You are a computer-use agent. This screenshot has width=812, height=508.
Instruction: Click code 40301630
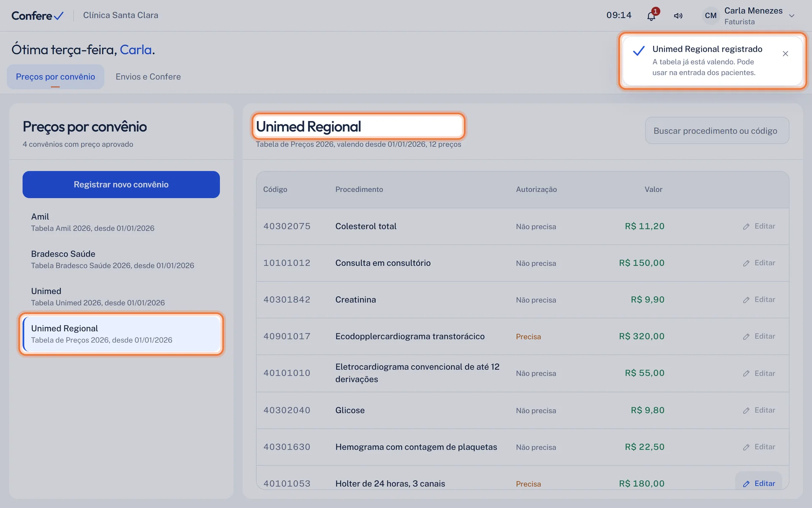[x=287, y=447]
